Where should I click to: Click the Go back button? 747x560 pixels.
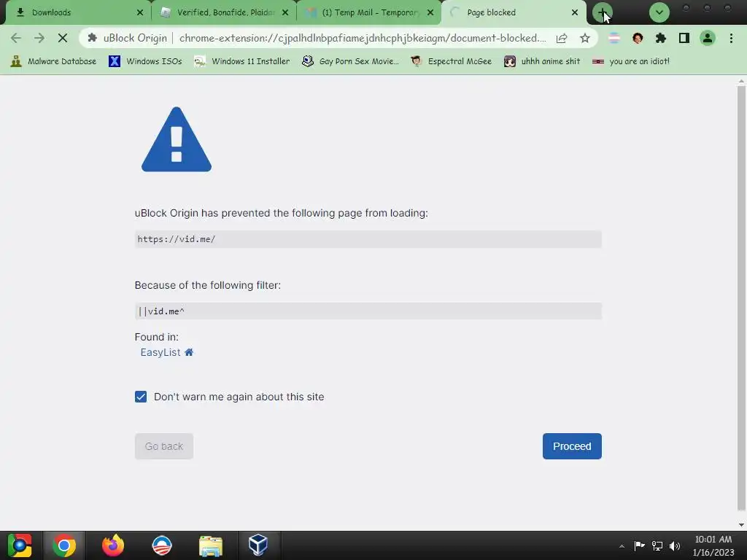[x=164, y=446]
